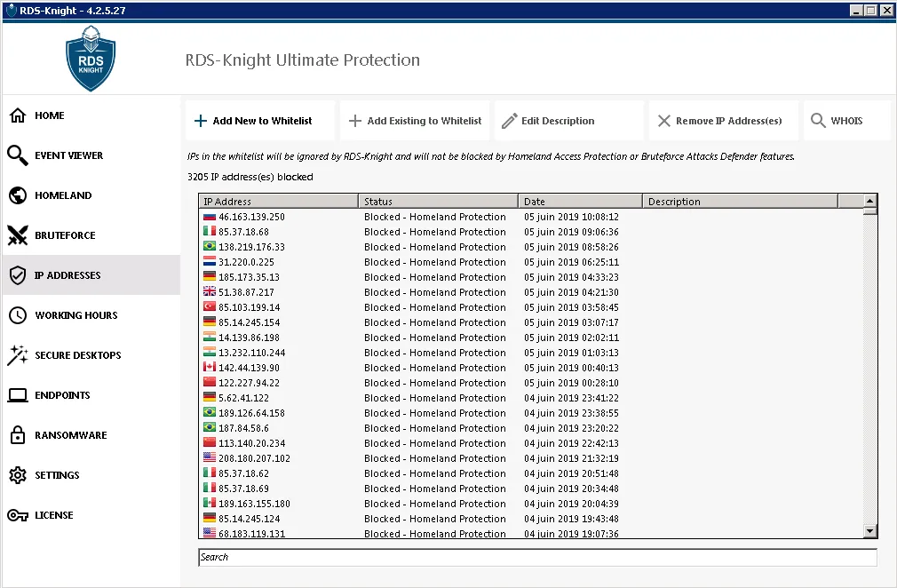Click the Secure Desktops magic wand icon
The width and height of the screenshot is (897, 588).
17,355
